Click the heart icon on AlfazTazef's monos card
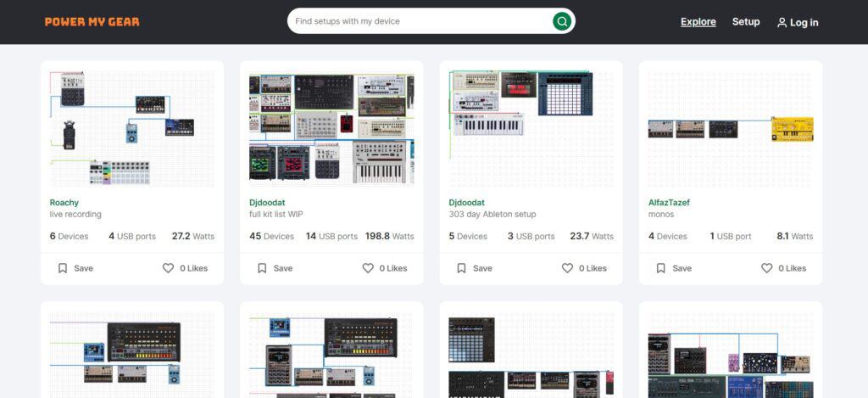 [766, 268]
